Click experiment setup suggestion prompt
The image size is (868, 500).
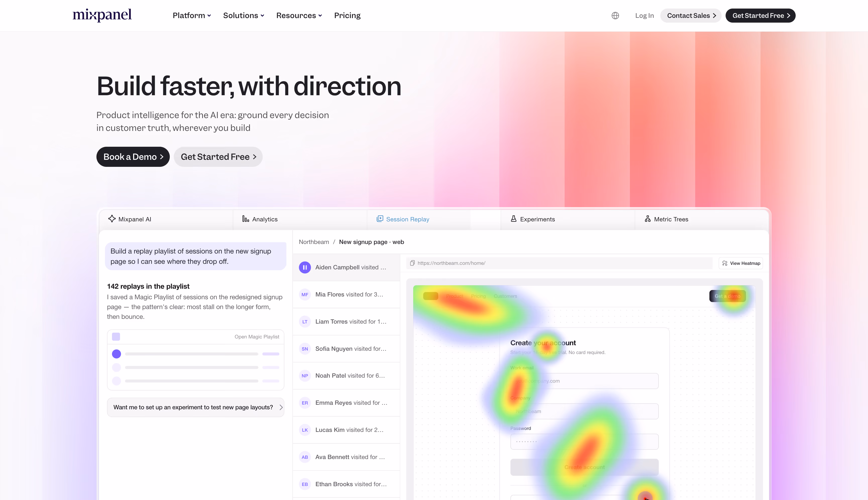196,407
